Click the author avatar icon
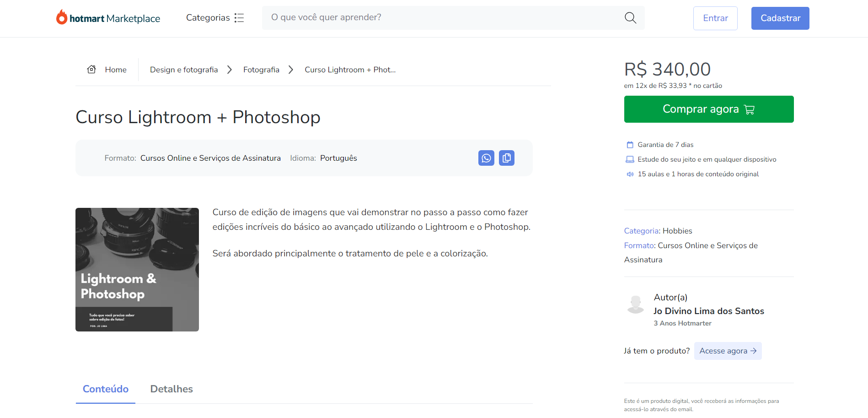Viewport: 868px width, 418px height. coord(635,304)
